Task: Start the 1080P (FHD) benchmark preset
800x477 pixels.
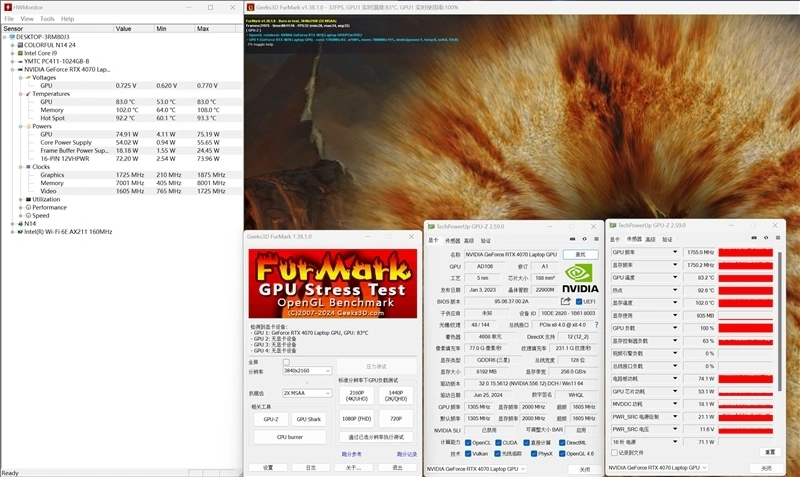Action: tap(357, 419)
